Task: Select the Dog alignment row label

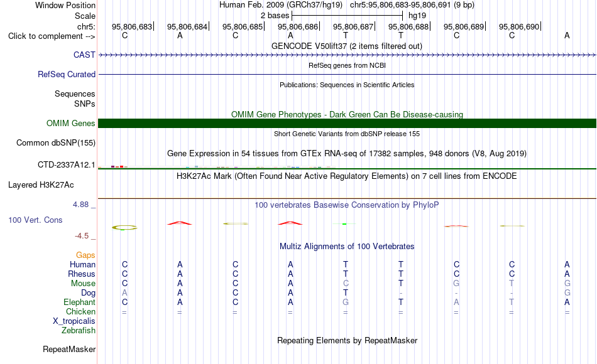Action: [x=88, y=293]
